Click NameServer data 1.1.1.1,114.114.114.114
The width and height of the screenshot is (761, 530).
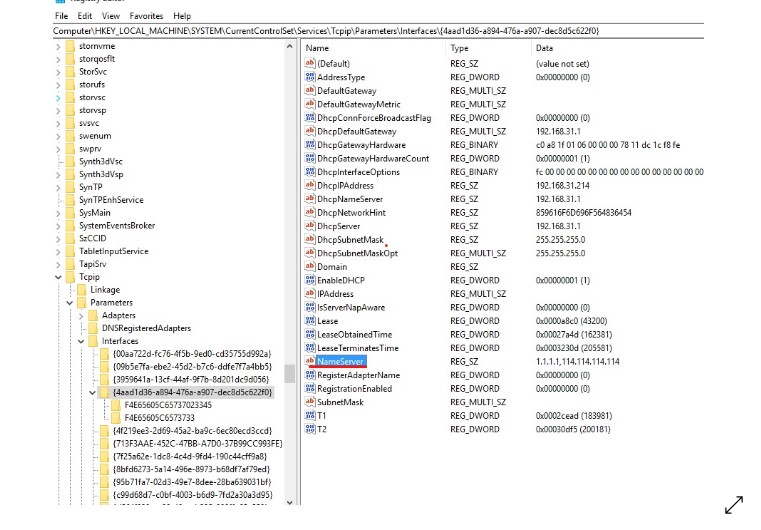point(578,362)
